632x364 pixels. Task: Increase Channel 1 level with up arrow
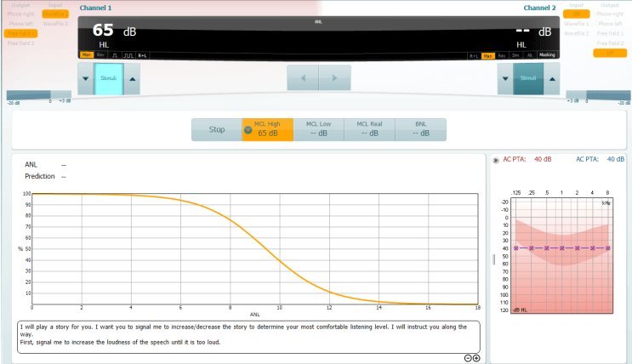tap(132, 79)
